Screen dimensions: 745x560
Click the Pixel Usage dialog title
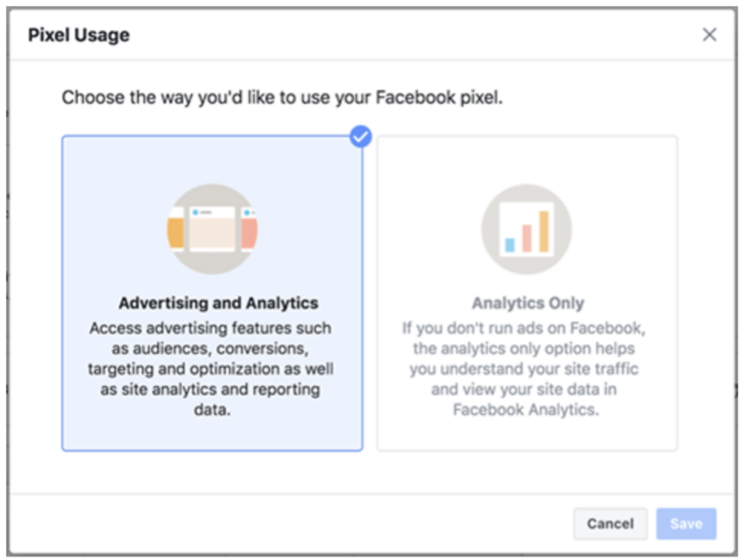tap(79, 35)
